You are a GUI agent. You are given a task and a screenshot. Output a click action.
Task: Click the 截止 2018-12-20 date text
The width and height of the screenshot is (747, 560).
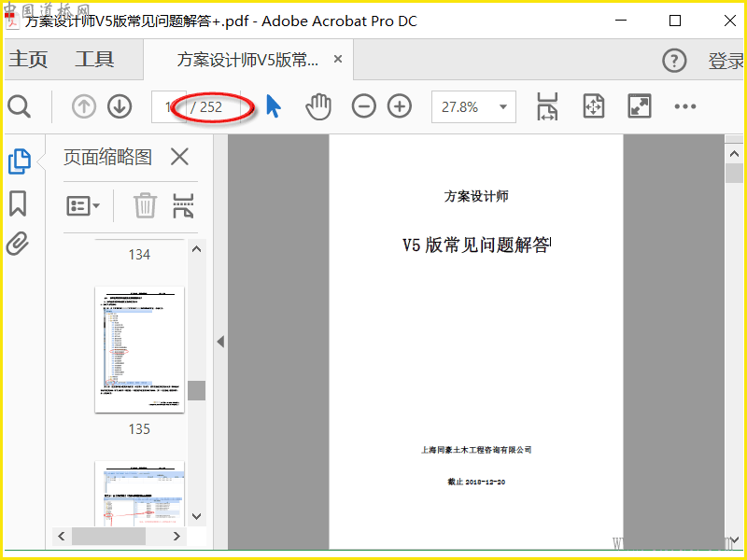click(x=476, y=482)
